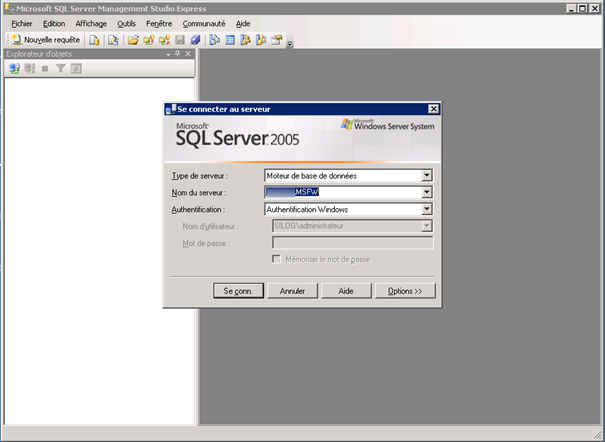Maximize the Management Studio Express window
Viewport: 605px width, 442px height.
click(x=583, y=8)
